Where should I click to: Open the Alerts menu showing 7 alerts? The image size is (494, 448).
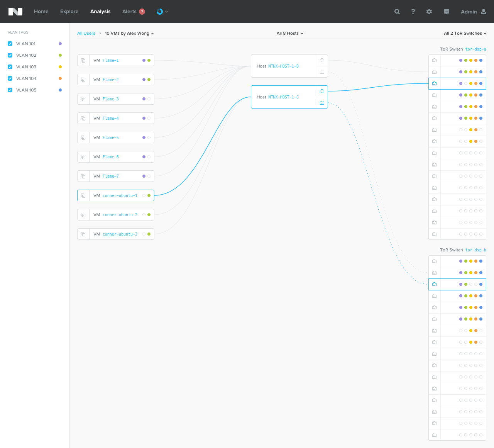click(x=133, y=12)
